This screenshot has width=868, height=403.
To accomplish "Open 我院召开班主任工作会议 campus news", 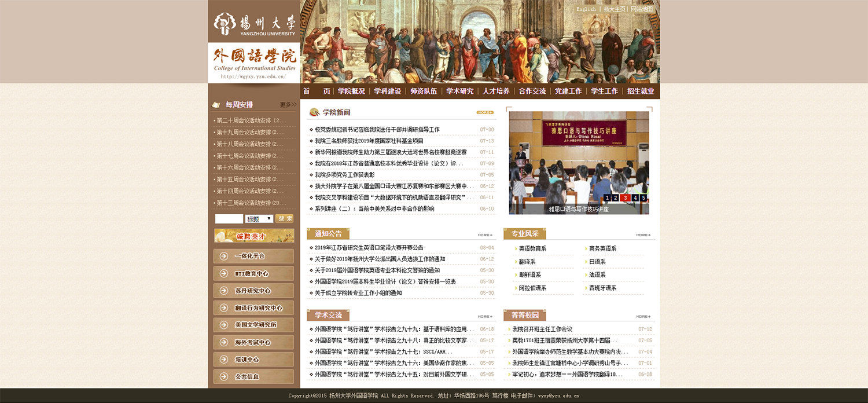I will tap(542, 329).
